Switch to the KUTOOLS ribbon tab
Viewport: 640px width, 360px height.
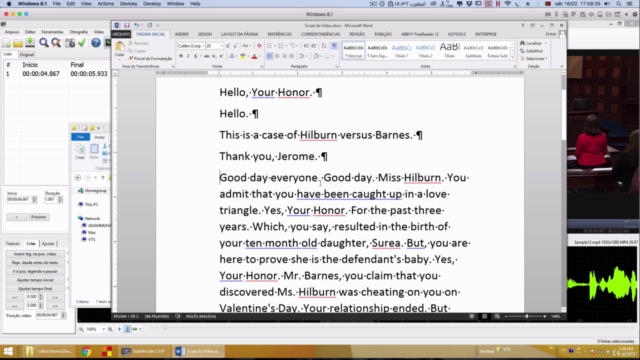(x=457, y=34)
